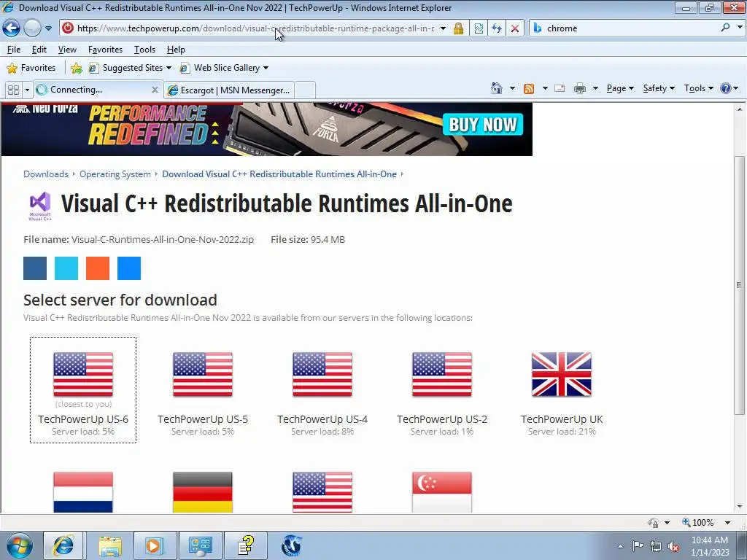Open the search provider dropdown arrow
Screen dimensions: 747x560
(x=740, y=28)
